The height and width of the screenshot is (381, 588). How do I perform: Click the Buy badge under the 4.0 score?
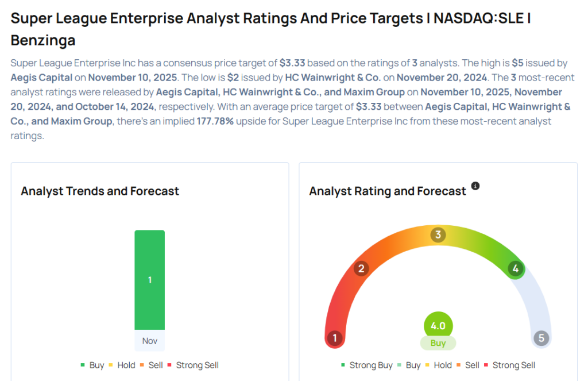[x=438, y=343]
